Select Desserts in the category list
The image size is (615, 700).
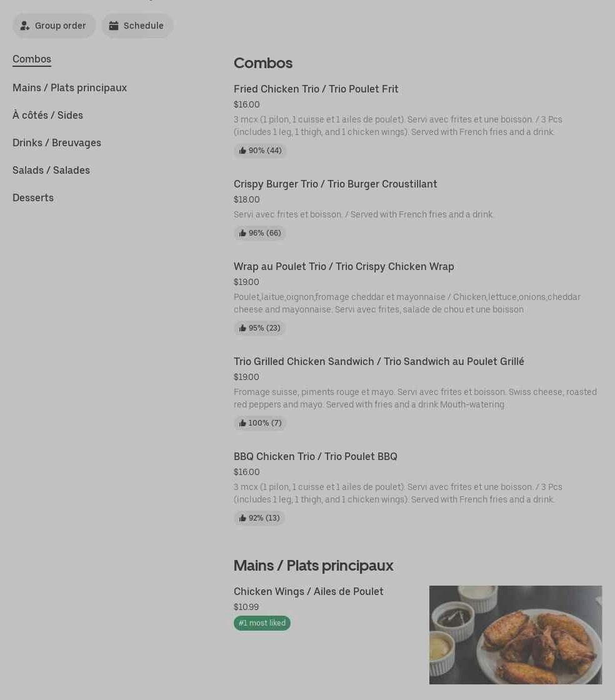click(x=33, y=197)
